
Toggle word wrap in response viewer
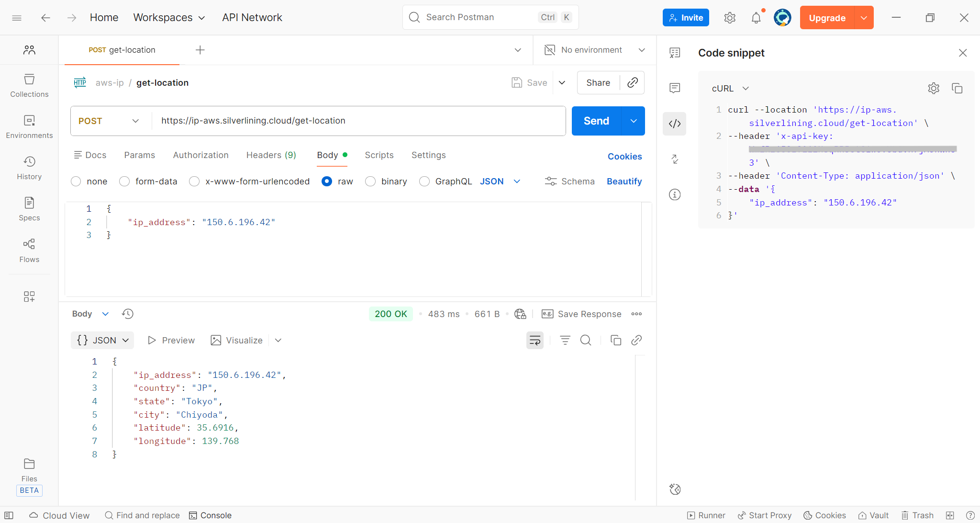click(x=535, y=341)
